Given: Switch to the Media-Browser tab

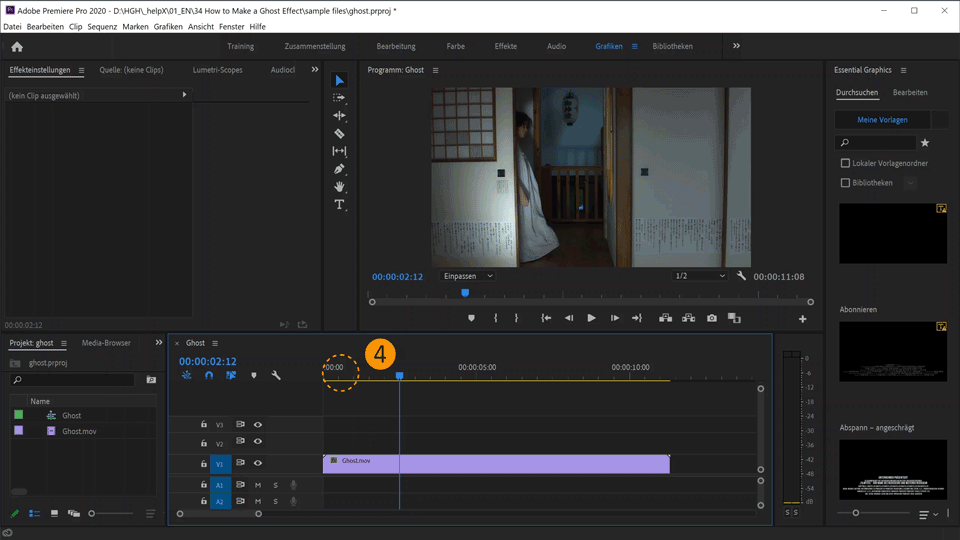Looking at the screenshot, I should click(106, 343).
